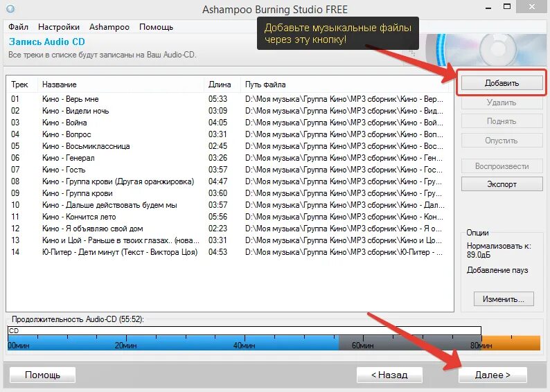Image resolution: width=550 pixels, height=392 pixels.
Task: Click the Audio-CD duration capacity bar
Action: click(274, 339)
